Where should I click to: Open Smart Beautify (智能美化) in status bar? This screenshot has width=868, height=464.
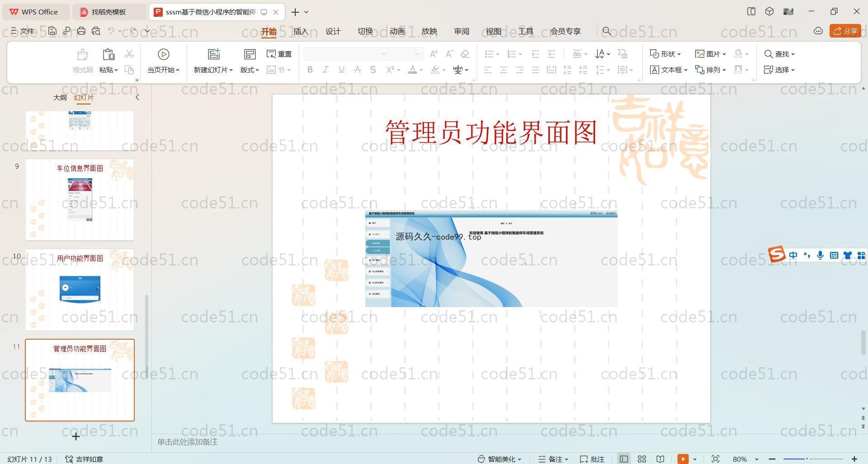pos(500,459)
